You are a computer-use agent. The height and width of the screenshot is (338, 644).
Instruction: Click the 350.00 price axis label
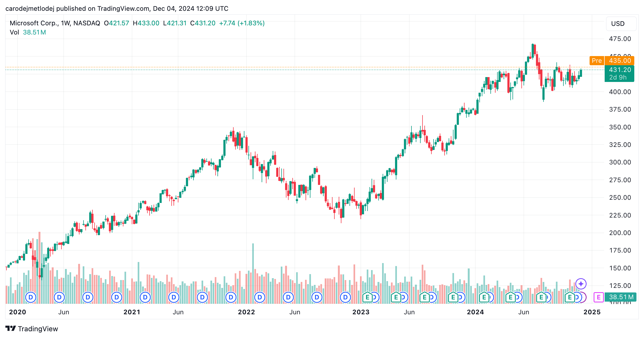620,127
